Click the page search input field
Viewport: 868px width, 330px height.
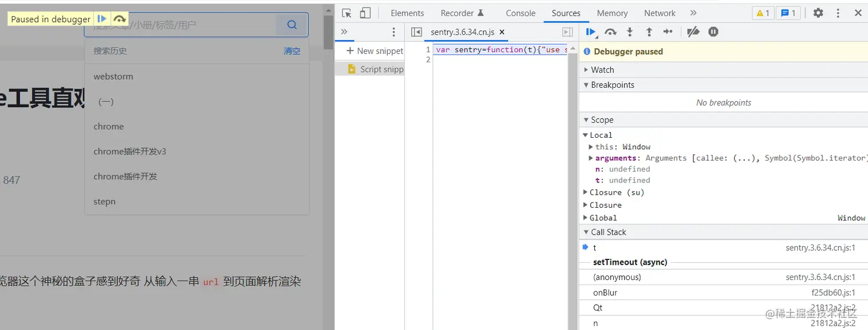point(180,25)
